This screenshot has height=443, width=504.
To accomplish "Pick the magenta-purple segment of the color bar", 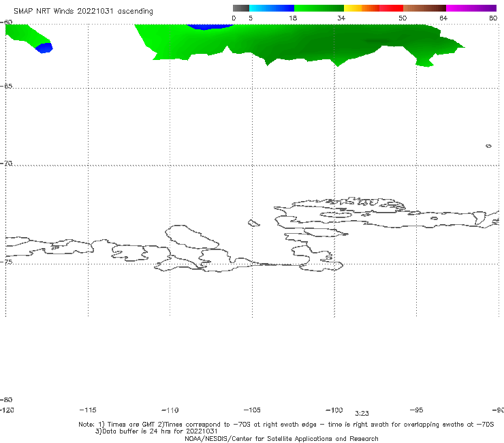I will click(x=471, y=8).
